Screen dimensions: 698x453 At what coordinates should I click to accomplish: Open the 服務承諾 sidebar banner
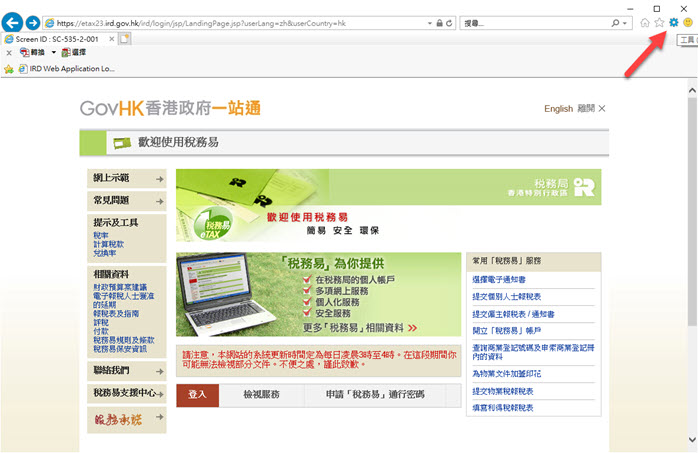(x=127, y=420)
